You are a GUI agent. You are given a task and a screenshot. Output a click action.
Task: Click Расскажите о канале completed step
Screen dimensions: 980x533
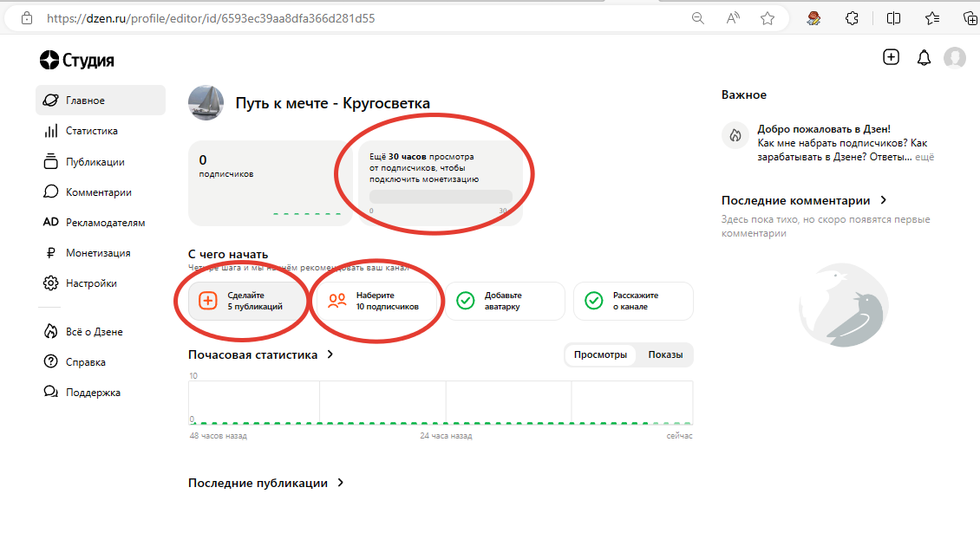click(633, 302)
